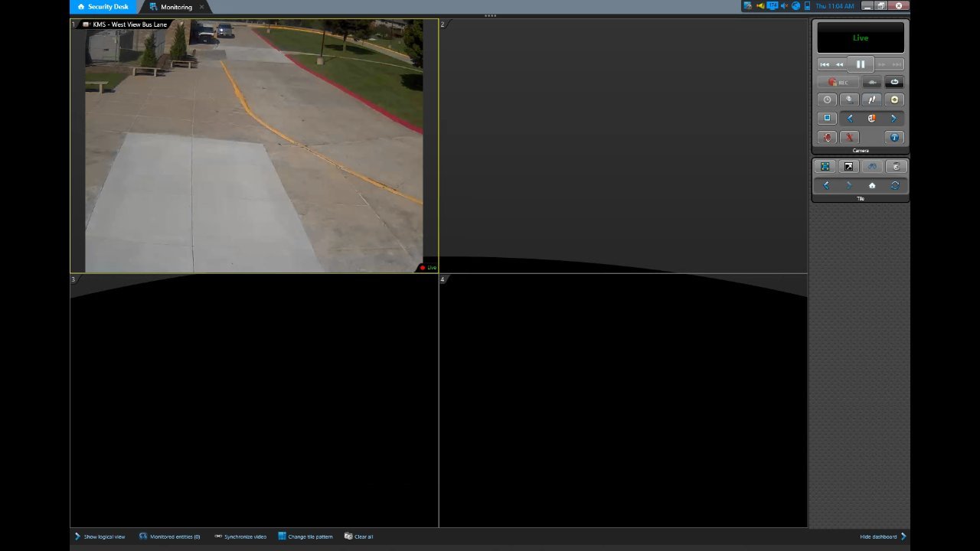Image resolution: width=980 pixels, height=551 pixels.
Task: Click Clear all tiles
Action: 359,536
